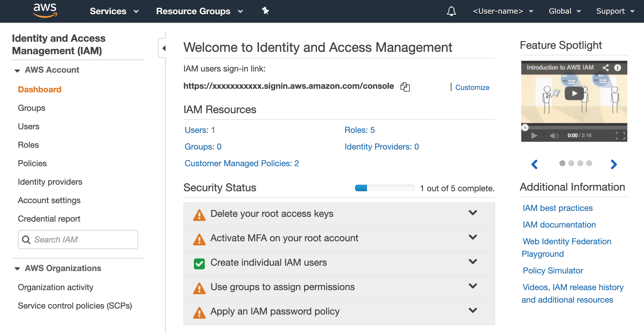Image resolution: width=644 pixels, height=333 pixels.
Task: Expand Apply an IAM password policy
Action: 473,310
